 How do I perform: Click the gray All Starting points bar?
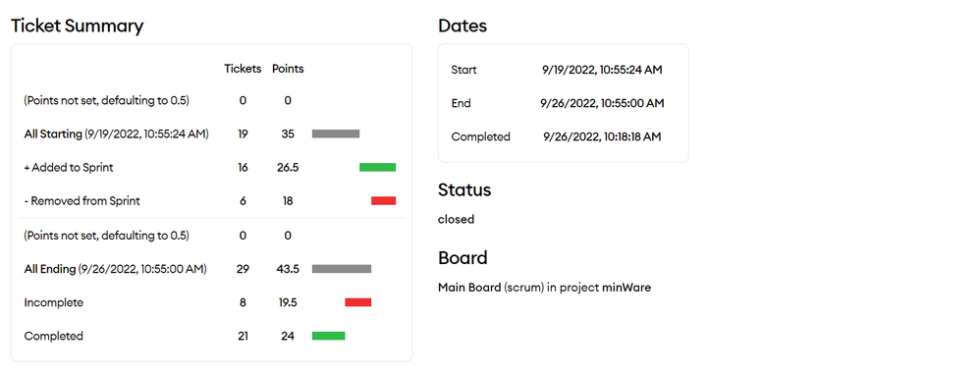pyautogui.click(x=336, y=133)
